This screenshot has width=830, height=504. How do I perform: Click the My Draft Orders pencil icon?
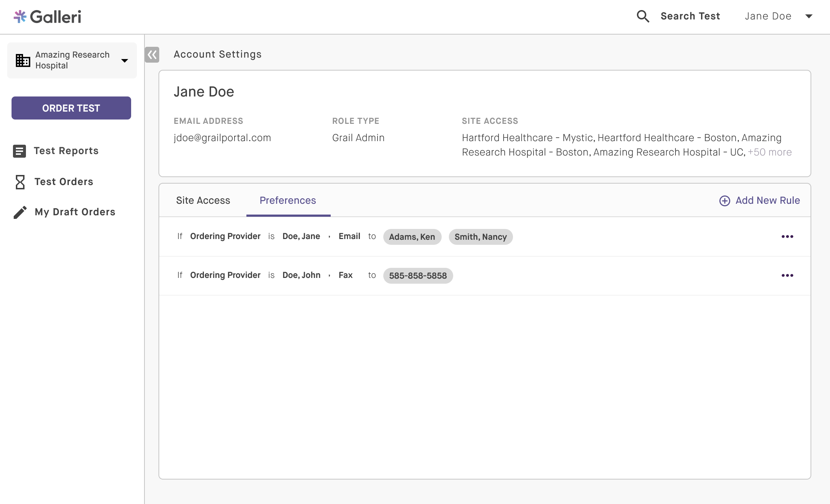(x=20, y=212)
